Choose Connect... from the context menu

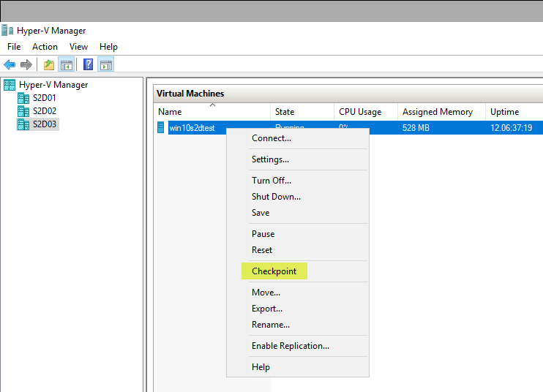(298, 138)
